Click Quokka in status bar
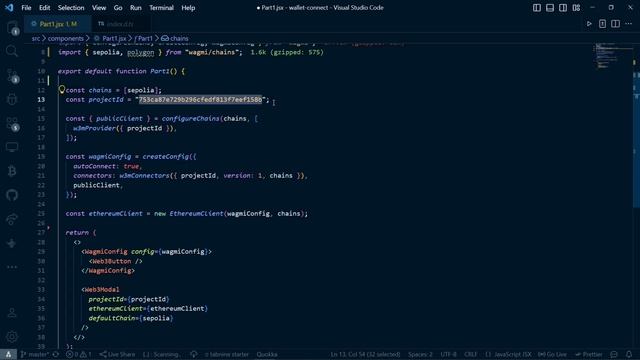The image size is (640, 360). (x=267, y=355)
